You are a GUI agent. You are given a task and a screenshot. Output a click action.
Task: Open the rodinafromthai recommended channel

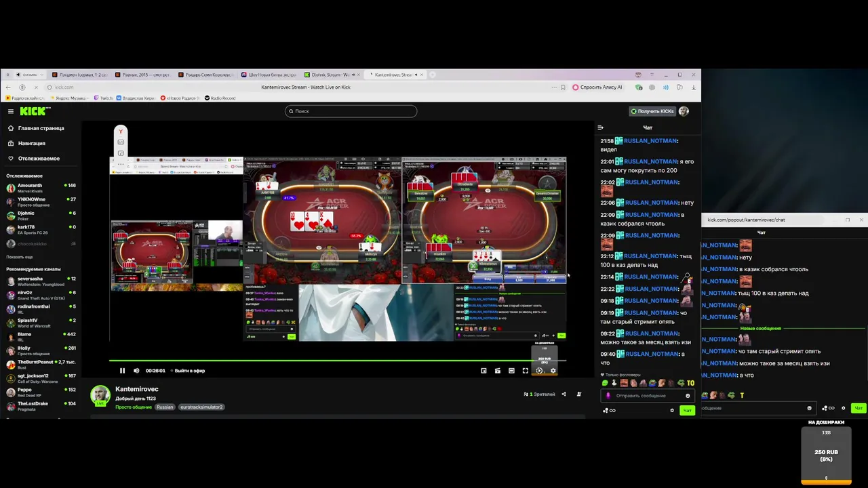pyautogui.click(x=41, y=309)
